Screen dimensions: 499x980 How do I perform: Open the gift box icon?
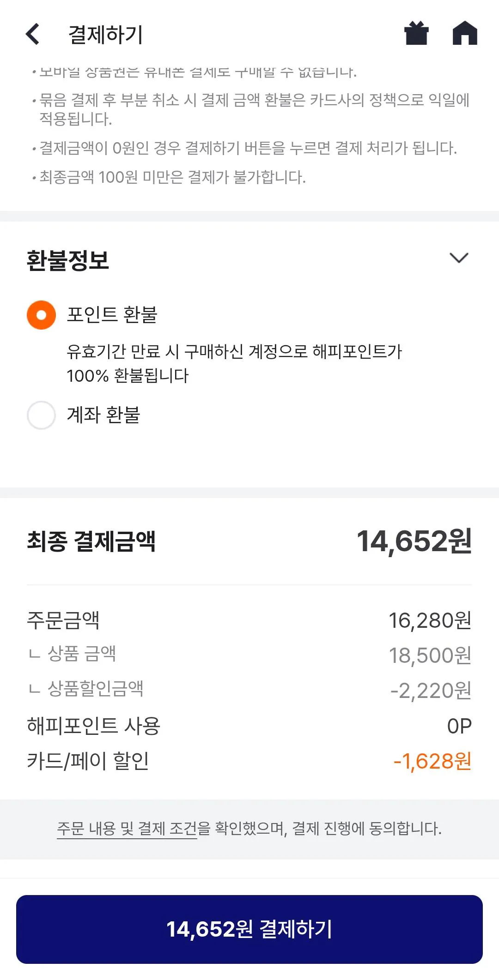416,33
